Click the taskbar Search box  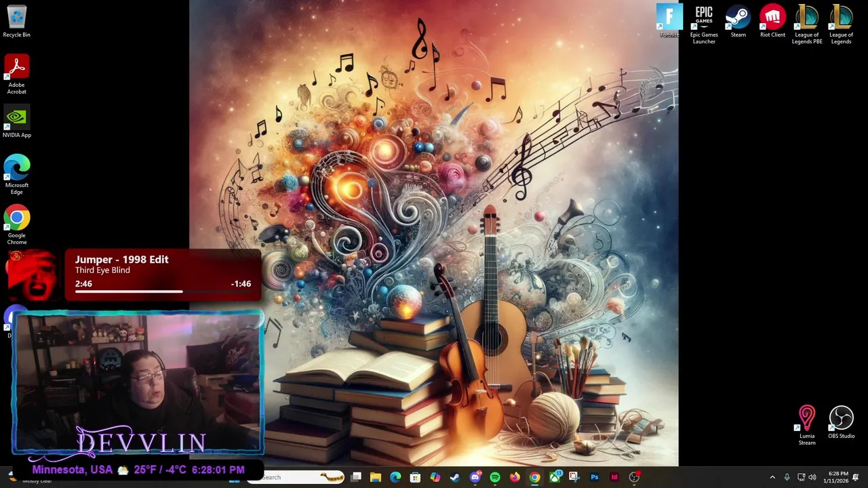tap(296, 477)
